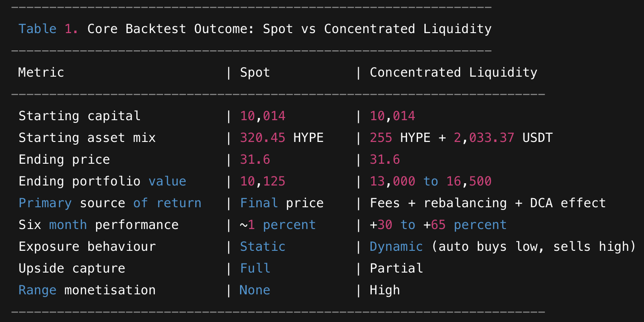644x322 pixels.
Task: Select the "Static" exposure behaviour cell
Action: [x=263, y=247]
